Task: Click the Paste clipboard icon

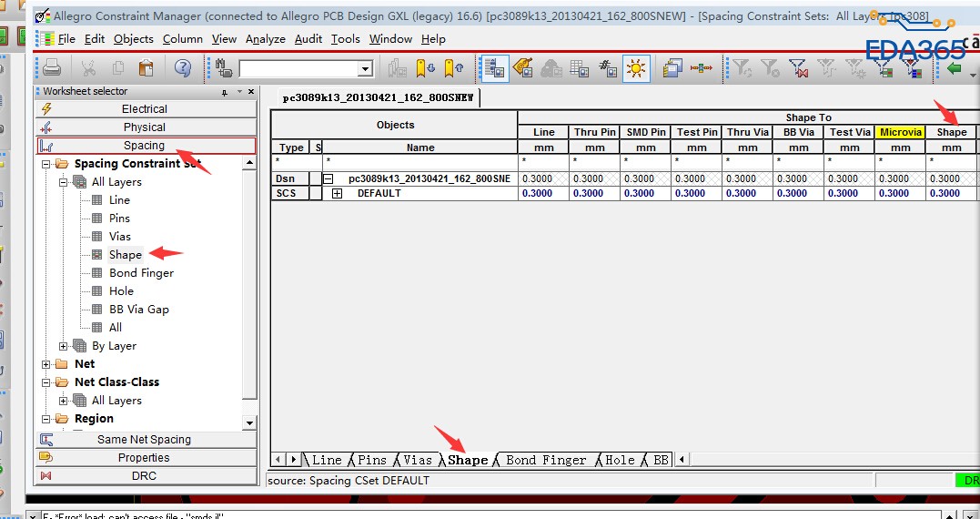Action: [x=146, y=67]
